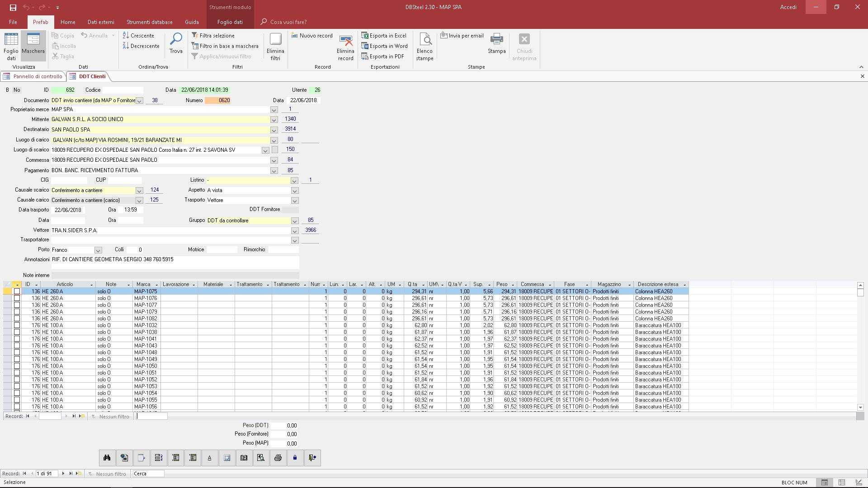Tick checkbox for row MAP-1043
Screen dimensions: 868x488
pos(17,346)
